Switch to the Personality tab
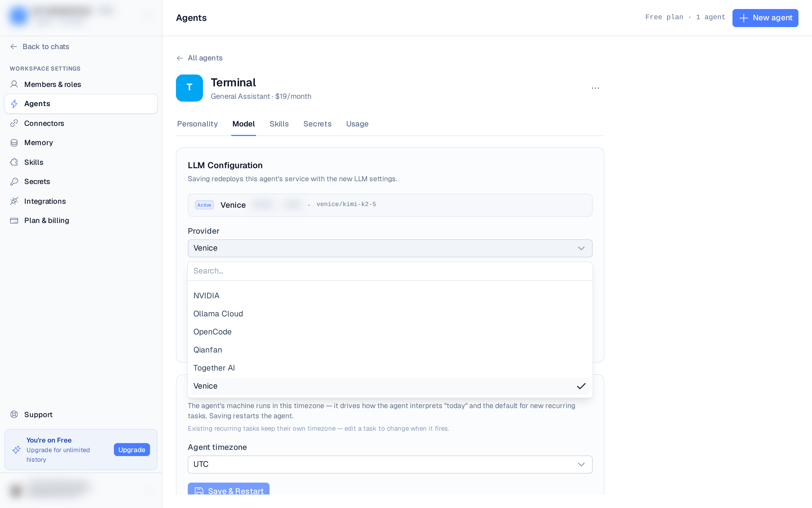Viewport: 812px width, 508px height. (x=197, y=124)
